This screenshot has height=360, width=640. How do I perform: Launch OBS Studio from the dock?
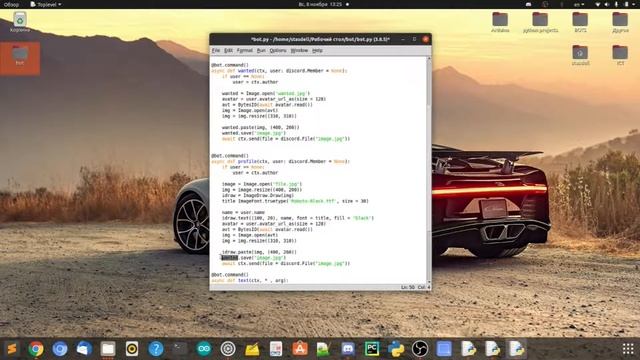(x=420, y=349)
